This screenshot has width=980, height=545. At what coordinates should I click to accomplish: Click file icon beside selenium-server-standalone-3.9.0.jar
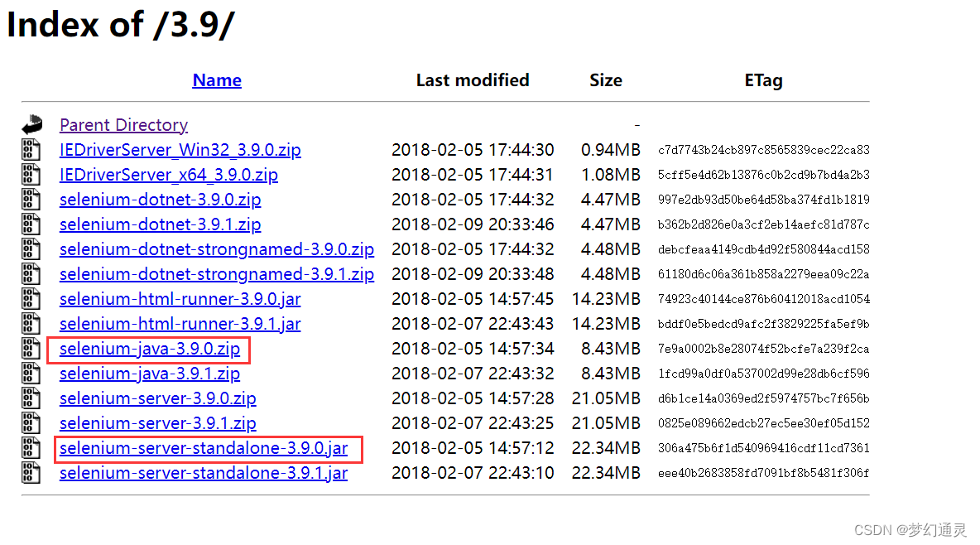[31, 448]
